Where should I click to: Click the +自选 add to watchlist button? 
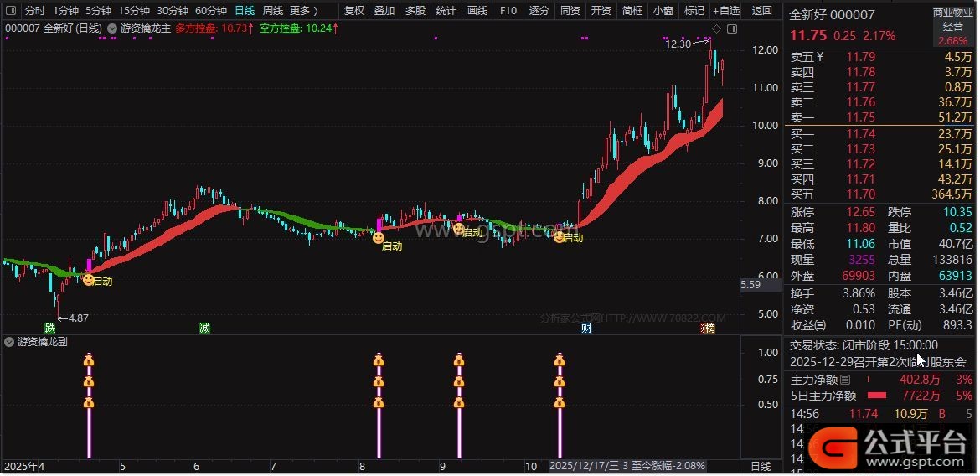pos(725,11)
